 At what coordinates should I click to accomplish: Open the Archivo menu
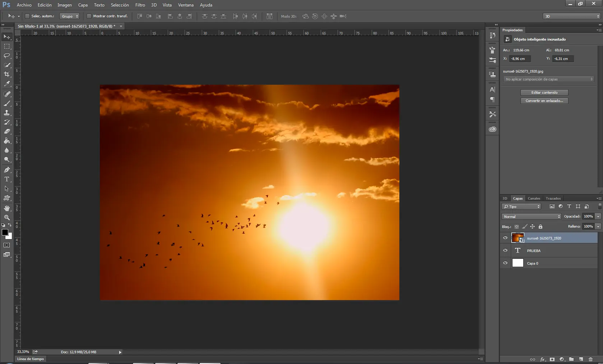click(x=24, y=5)
